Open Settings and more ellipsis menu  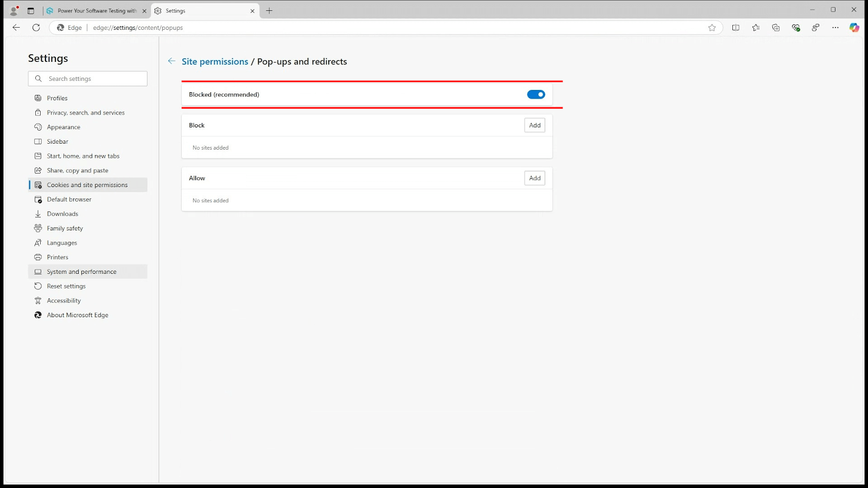(835, 28)
